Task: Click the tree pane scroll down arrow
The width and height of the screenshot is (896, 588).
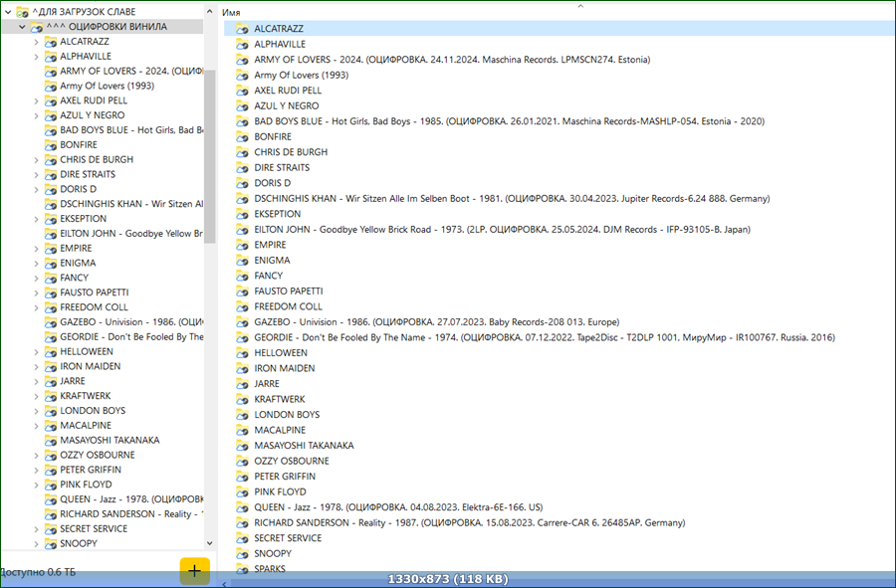Action: (210, 543)
